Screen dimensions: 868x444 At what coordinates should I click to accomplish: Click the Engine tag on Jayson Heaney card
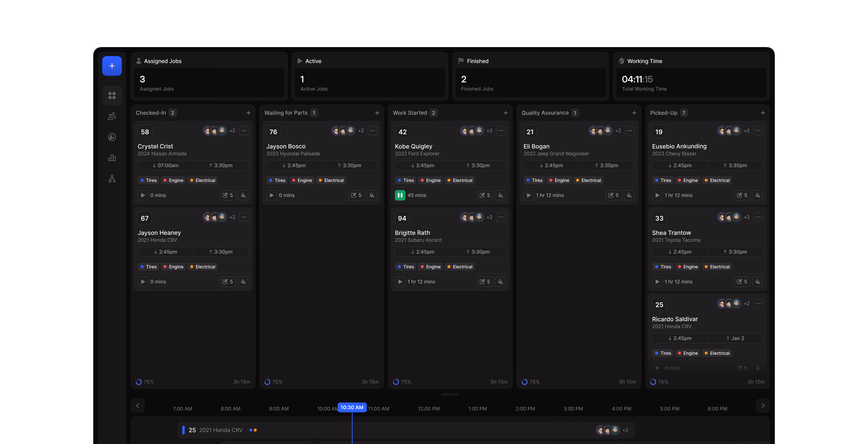(173, 267)
